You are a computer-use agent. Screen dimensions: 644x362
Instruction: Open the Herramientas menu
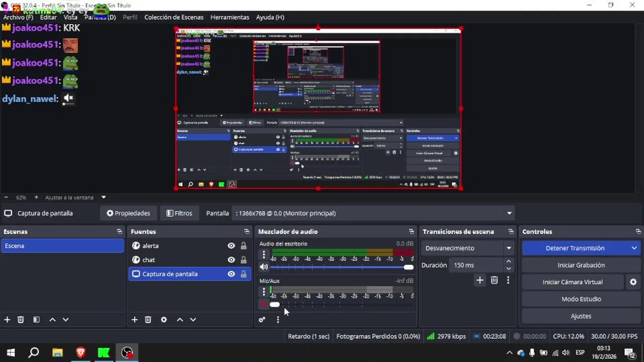click(x=229, y=17)
